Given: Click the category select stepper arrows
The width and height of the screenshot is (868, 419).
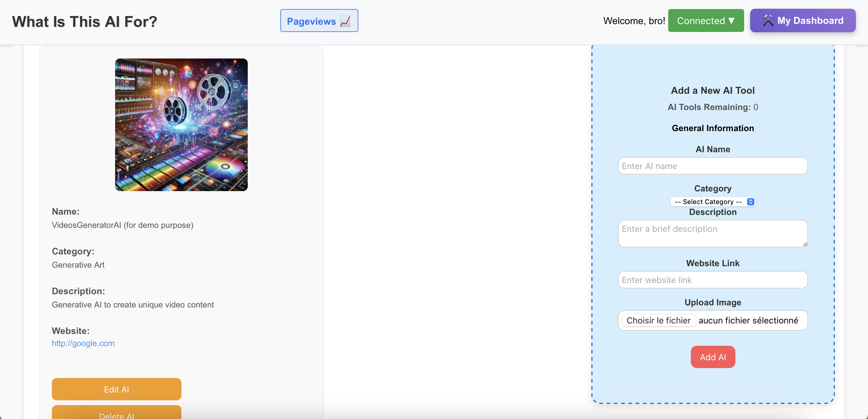Looking at the screenshot, I should pyautogui.click(x=750, y=202).
